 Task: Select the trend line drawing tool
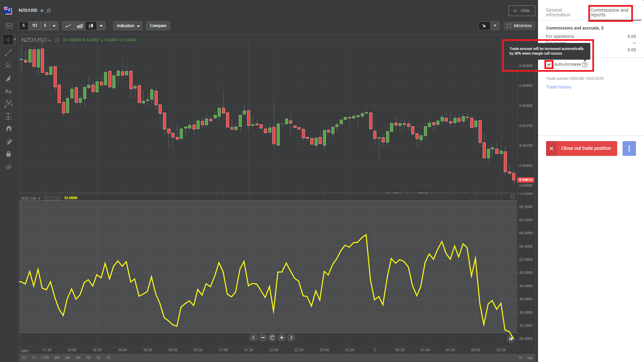[8, 53]
